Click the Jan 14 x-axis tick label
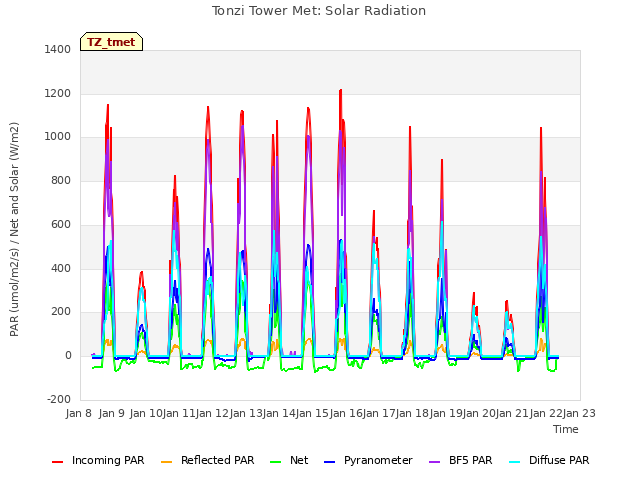The height and width of the screenshot is (480, 640). click(x=279, y=413)
